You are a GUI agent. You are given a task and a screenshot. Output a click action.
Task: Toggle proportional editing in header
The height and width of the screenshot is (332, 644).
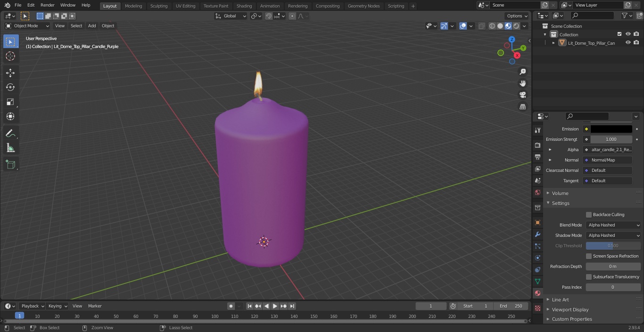292,16
